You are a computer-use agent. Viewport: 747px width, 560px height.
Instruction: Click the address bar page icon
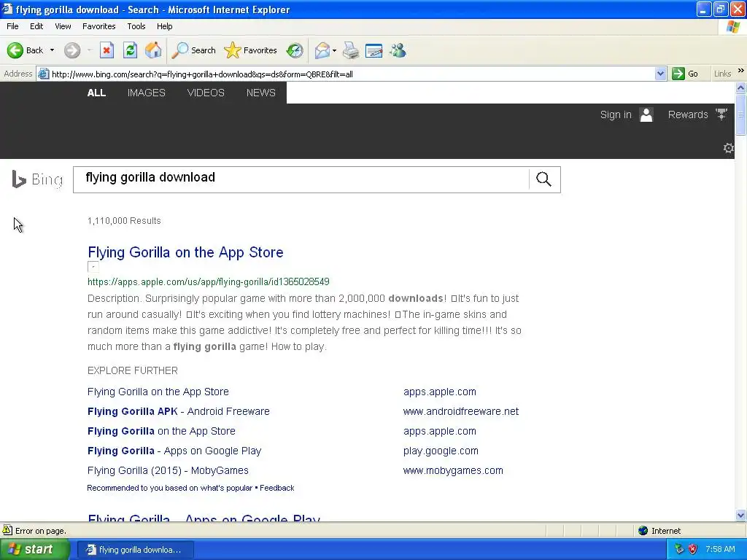[x=43, y=74]
